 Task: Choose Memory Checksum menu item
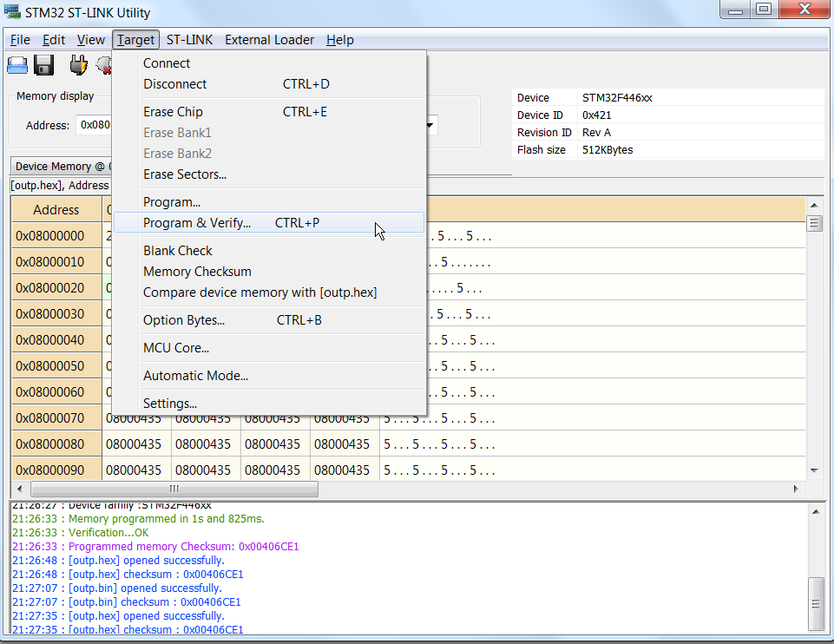click(197, 272)
